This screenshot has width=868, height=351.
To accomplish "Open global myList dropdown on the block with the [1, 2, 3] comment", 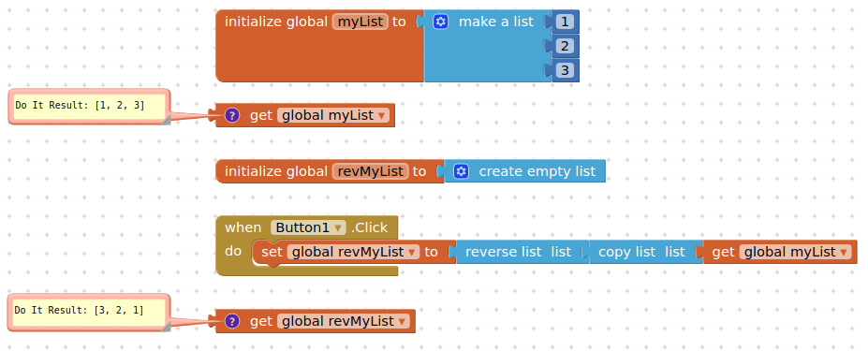I will [x=333, y=116].
